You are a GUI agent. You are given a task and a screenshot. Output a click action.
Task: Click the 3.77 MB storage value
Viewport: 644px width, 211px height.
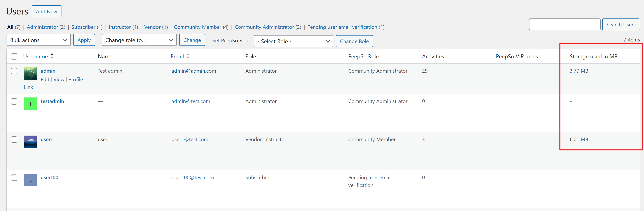click(579, 71)
